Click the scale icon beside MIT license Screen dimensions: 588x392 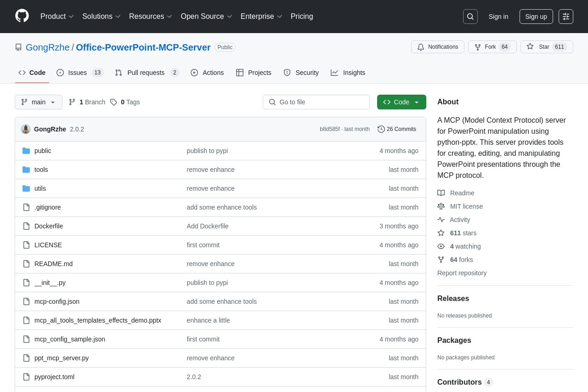click(x=441, y=206)
